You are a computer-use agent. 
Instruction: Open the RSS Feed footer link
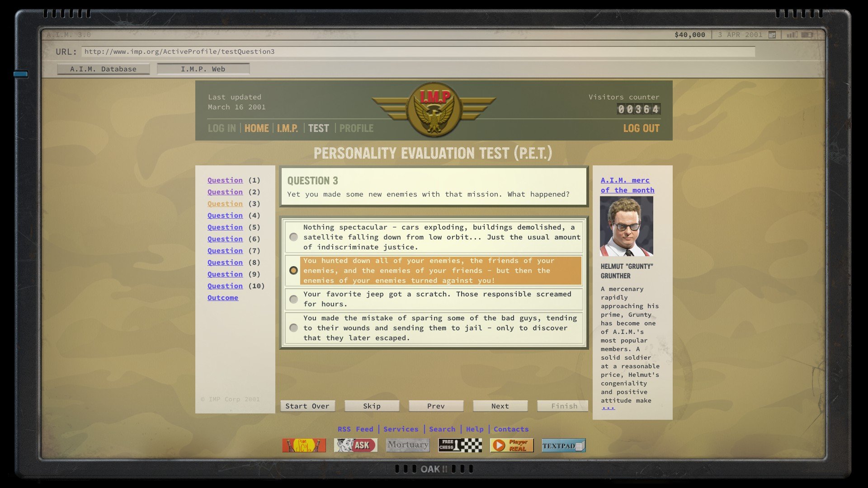355,429
